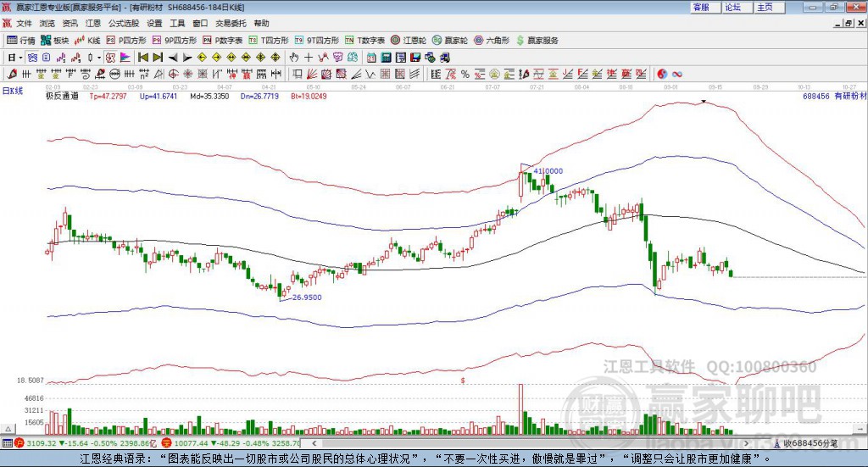Click the 论坛 forum button
Image resolution: width=868 pixels, height=467 pixels.
737,7
